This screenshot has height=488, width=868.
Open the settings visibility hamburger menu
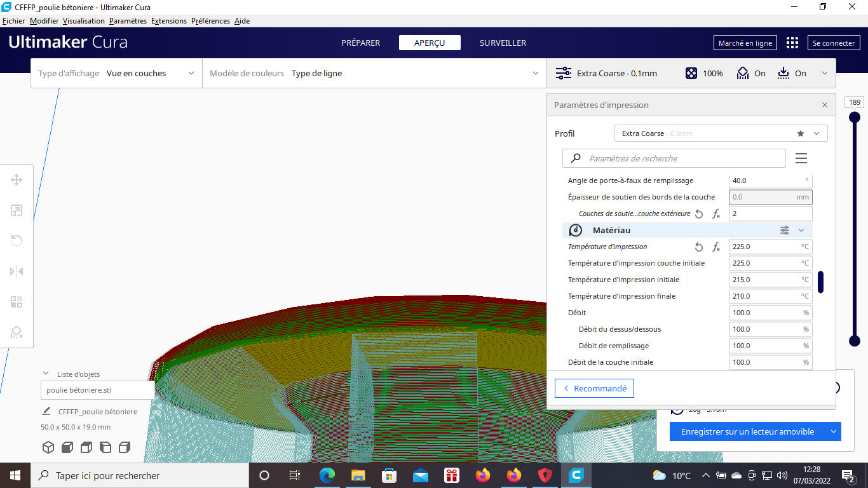(x=801, y=158)
